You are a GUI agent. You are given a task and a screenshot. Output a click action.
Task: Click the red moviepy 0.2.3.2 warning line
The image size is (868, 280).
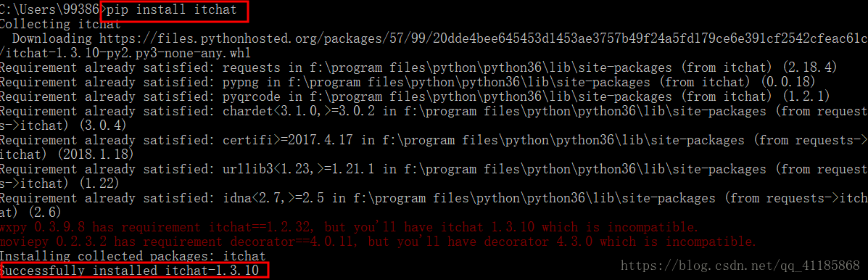[378, 242]
